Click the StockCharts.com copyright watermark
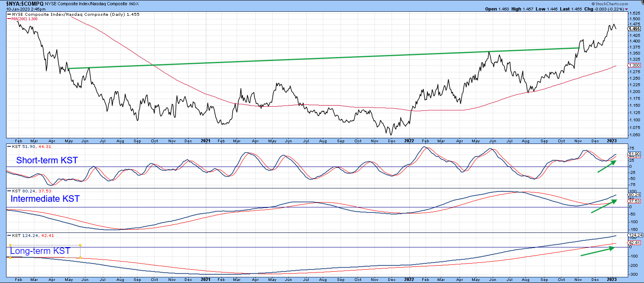The image size is (644, 283). point(610,4)
